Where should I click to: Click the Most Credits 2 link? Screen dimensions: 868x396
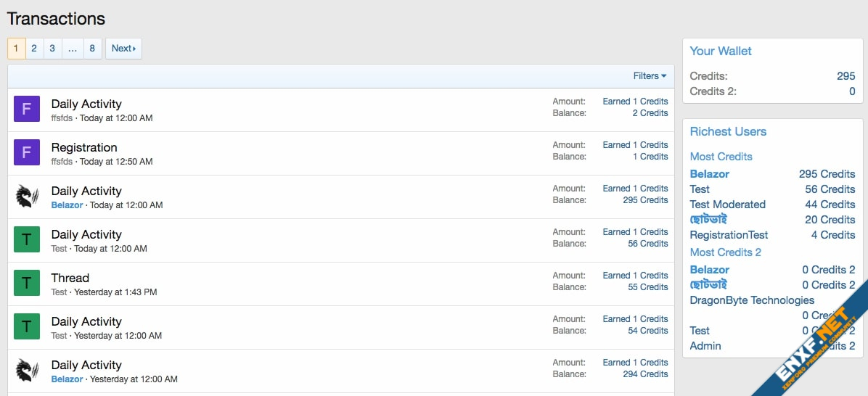point(726,252)
